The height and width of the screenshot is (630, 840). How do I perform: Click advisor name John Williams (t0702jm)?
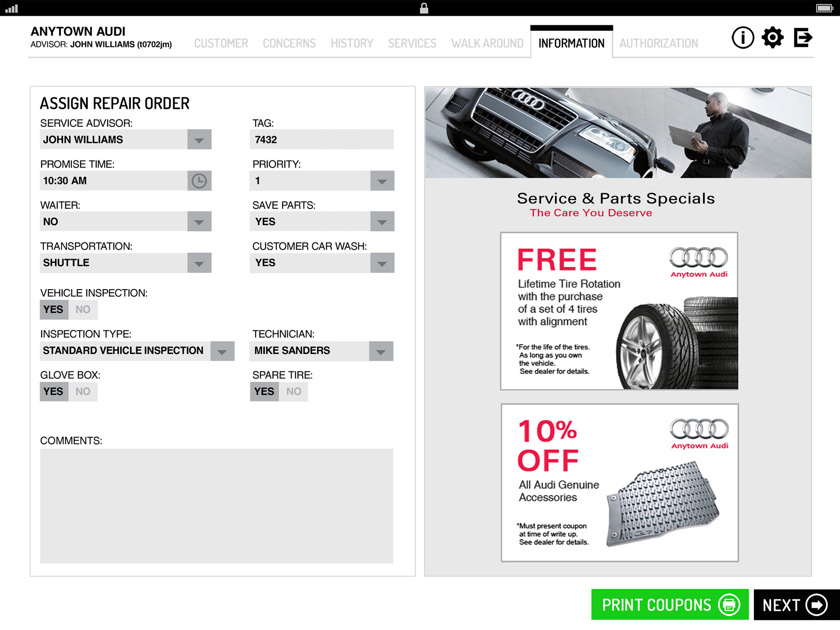pyautogui.click(x=121, y=45)
